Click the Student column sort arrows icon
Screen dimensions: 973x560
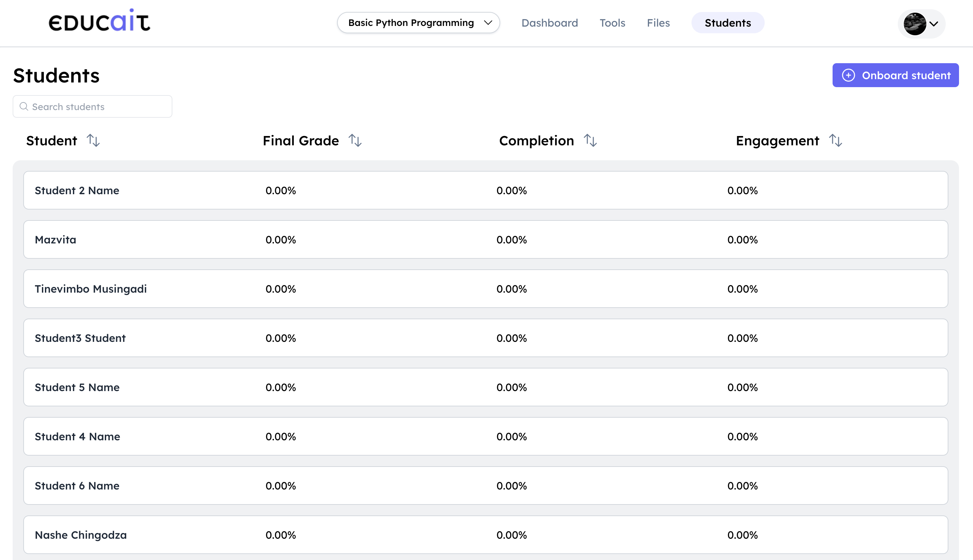click(93, 140)
